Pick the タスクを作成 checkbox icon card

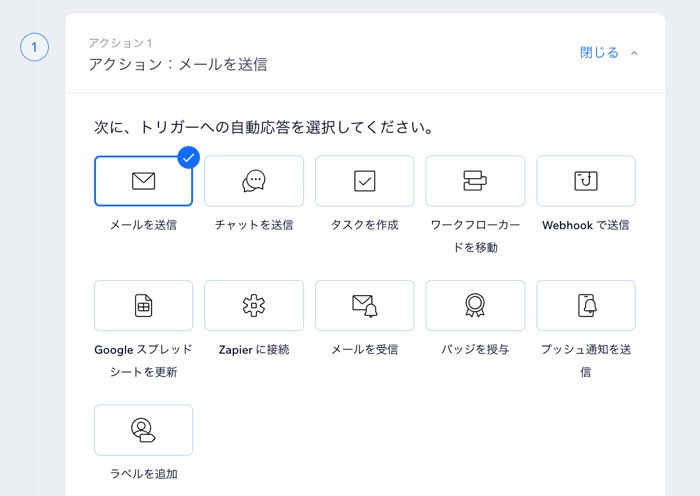365,181
